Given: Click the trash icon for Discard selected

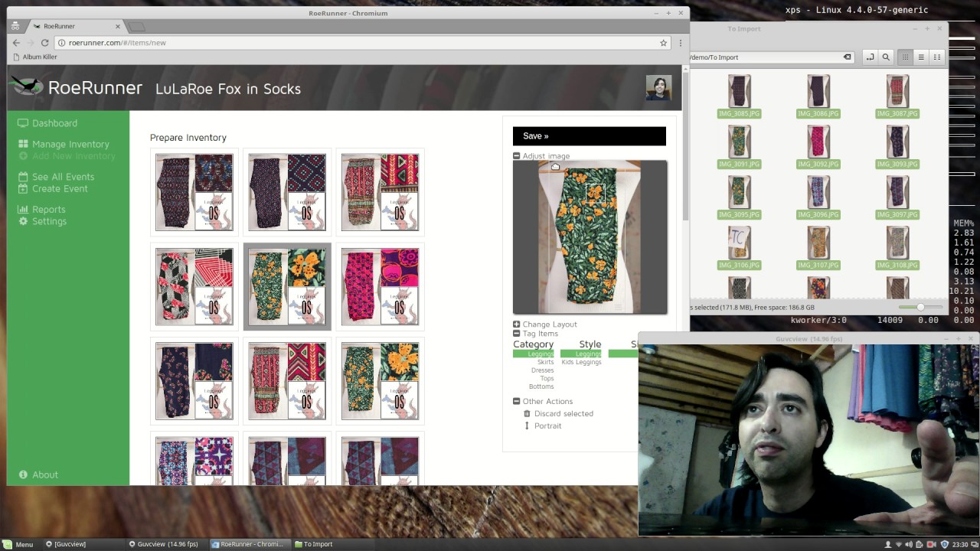Looking at the screenshot, I should pos(527,414).
